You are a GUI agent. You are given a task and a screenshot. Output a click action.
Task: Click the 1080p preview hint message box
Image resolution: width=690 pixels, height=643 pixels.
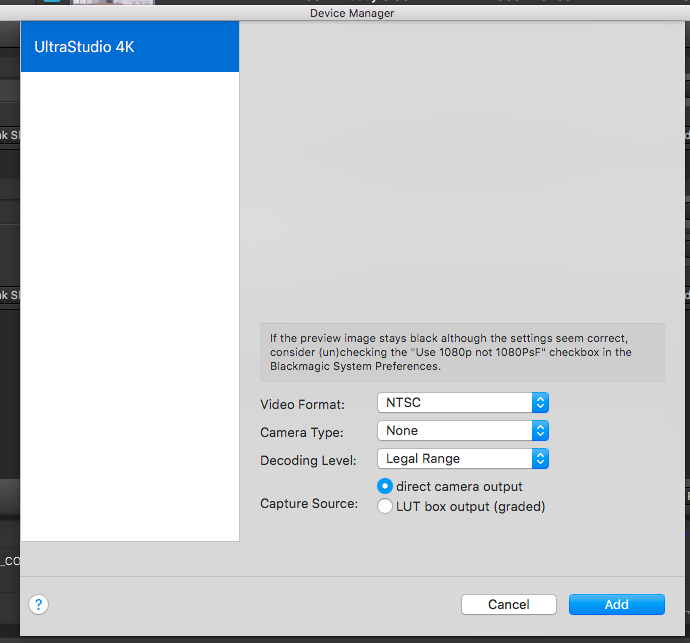click(x=461, y=352)
